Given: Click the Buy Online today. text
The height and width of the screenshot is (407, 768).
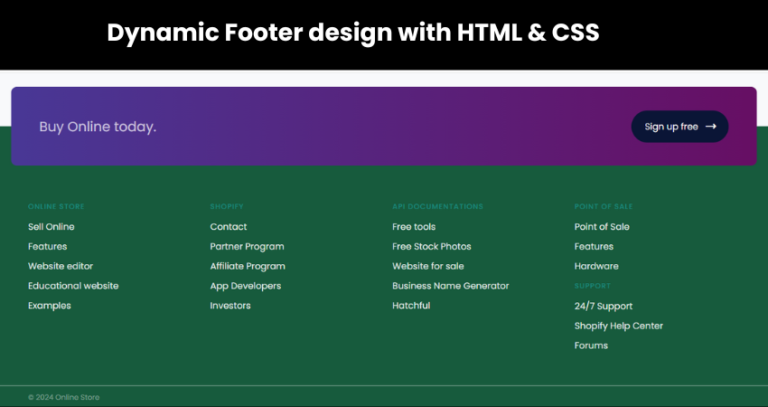Looking at the screenshot, I should tap(97, 127).
